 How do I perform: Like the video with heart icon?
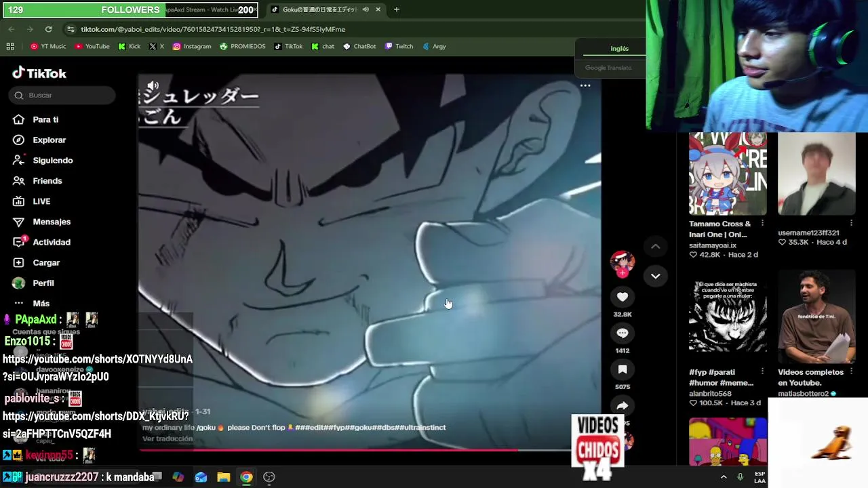[x=623, y=297]
